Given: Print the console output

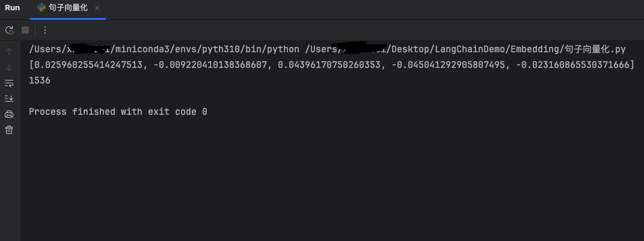Looking at the screenshot, I should (x=9, y=114).
